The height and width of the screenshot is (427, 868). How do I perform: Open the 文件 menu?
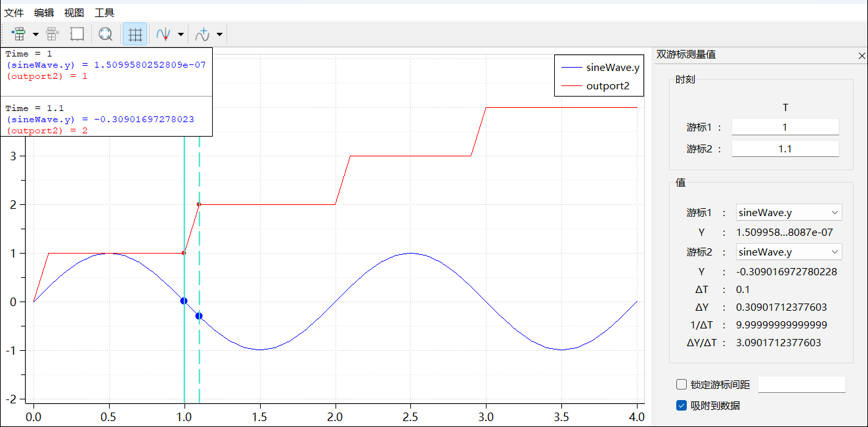click(14, 12)
